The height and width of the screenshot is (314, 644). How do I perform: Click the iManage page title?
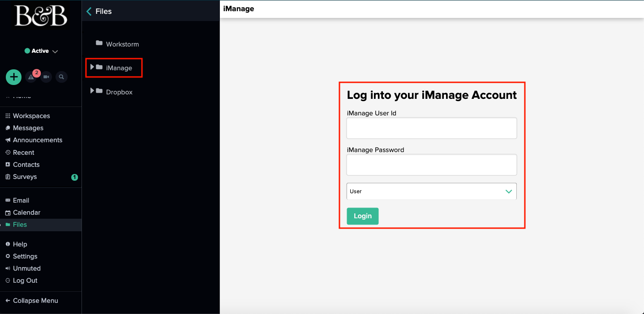click(x=239, y=8)
